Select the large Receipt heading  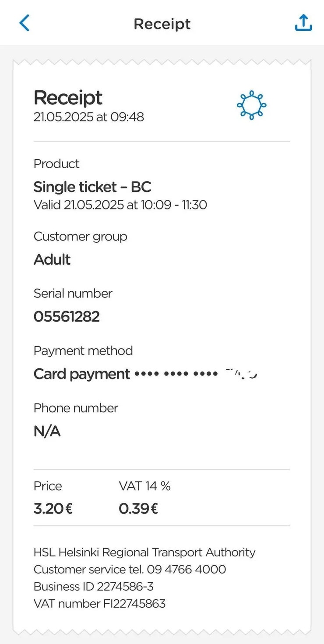[68, 98]
